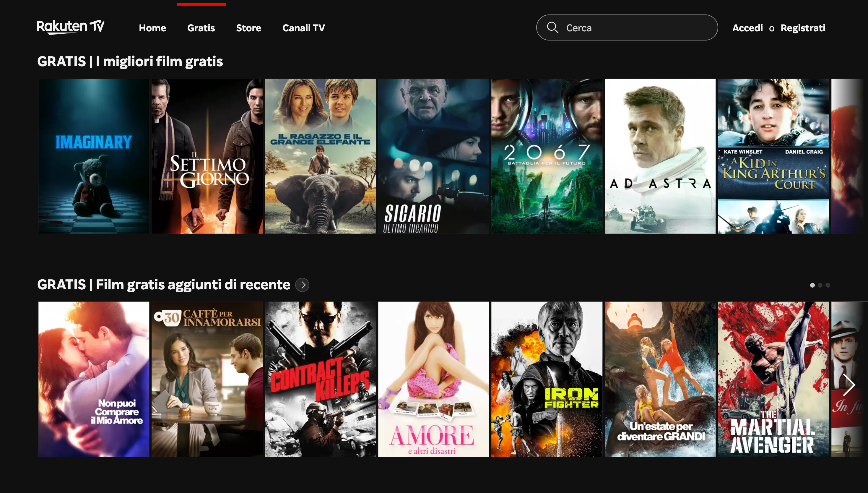Click the Accedi login link
868x493 pixels.
(x=747, y=28)
